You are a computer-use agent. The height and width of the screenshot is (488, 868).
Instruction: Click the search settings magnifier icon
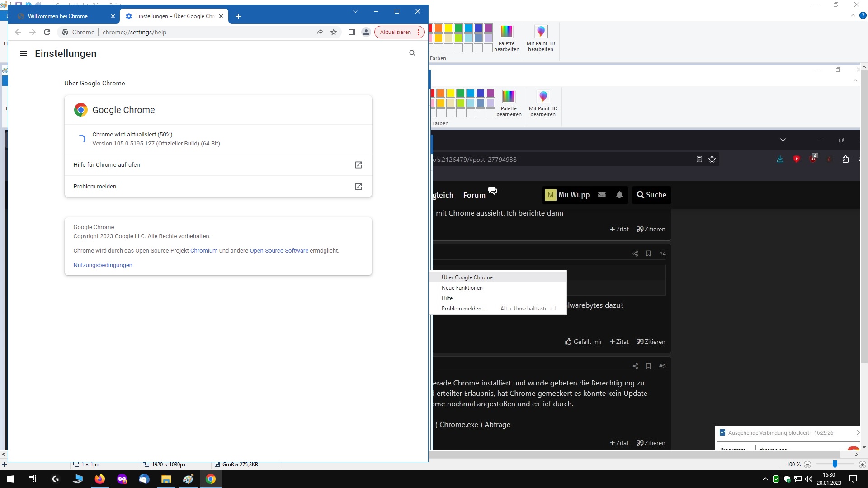click(412, 53)
